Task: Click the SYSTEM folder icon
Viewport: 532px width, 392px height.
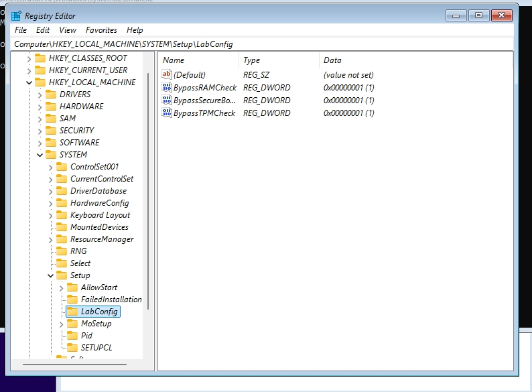Action: 51,154
